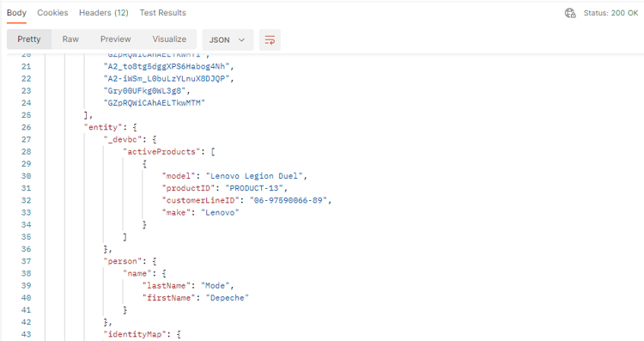Click the "person" key

(123, 261)
